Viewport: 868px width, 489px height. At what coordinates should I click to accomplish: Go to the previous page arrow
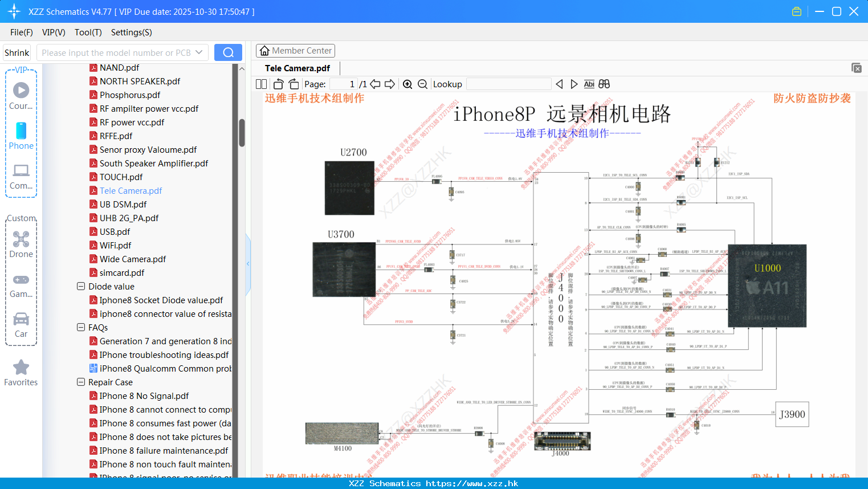[x=375, y=84]
